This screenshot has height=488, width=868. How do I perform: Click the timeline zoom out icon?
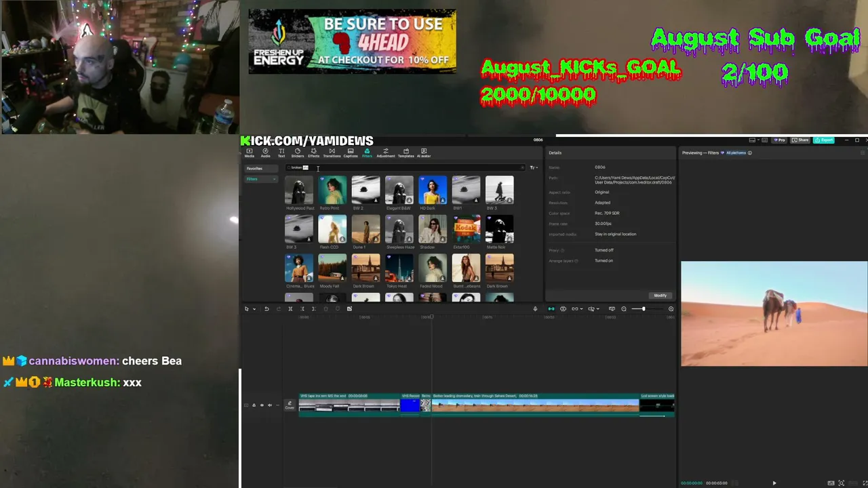624,309
